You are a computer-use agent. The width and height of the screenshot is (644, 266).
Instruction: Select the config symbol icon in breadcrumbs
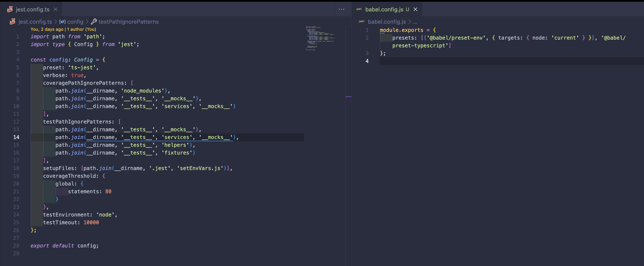tap(62, 22)
